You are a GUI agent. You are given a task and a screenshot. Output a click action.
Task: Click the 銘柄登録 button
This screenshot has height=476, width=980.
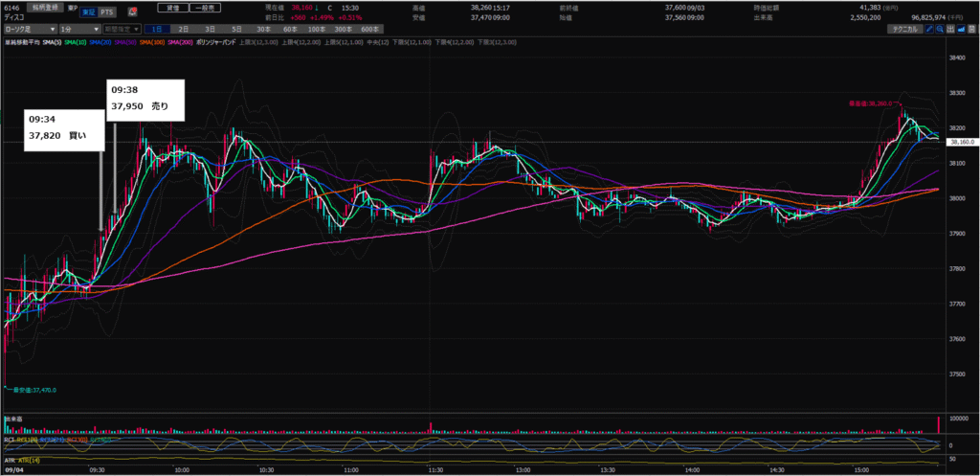tap(46, 8)
